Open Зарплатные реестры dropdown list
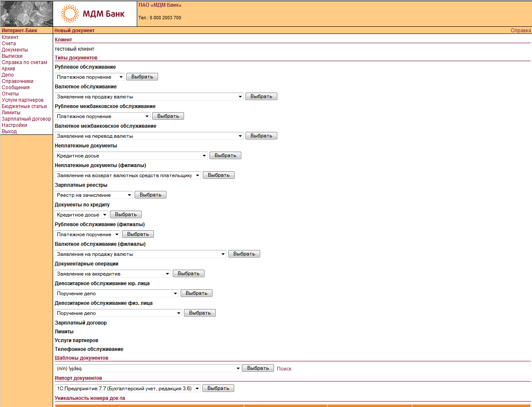The width and height of the screenshot is (532, 407). (x=94, y=195)
